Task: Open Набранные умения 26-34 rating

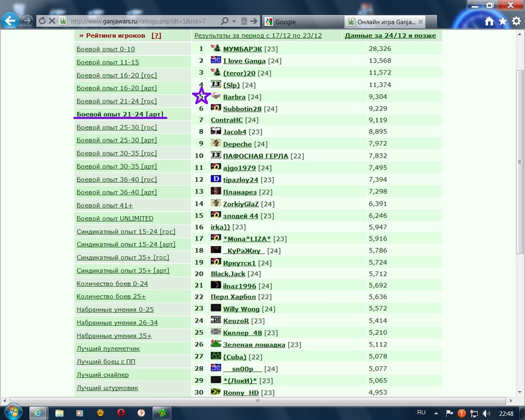Action: [117, 322]
